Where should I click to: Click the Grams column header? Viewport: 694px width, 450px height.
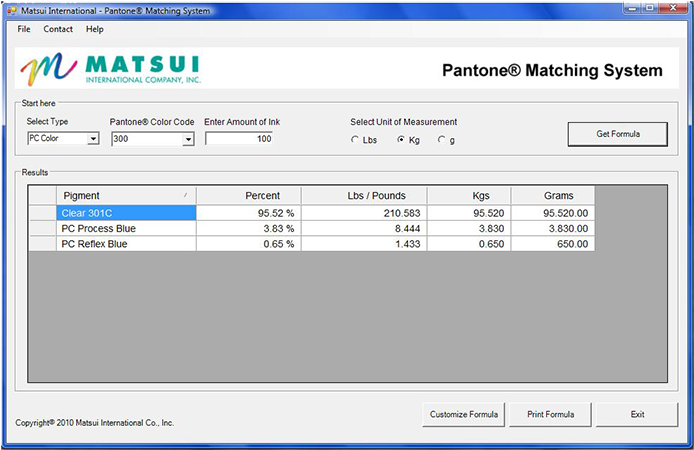click(553, 196)
